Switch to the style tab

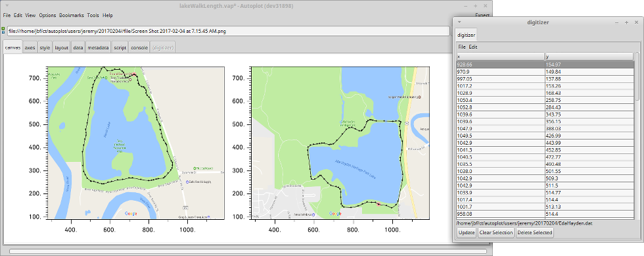coord(45,48)
